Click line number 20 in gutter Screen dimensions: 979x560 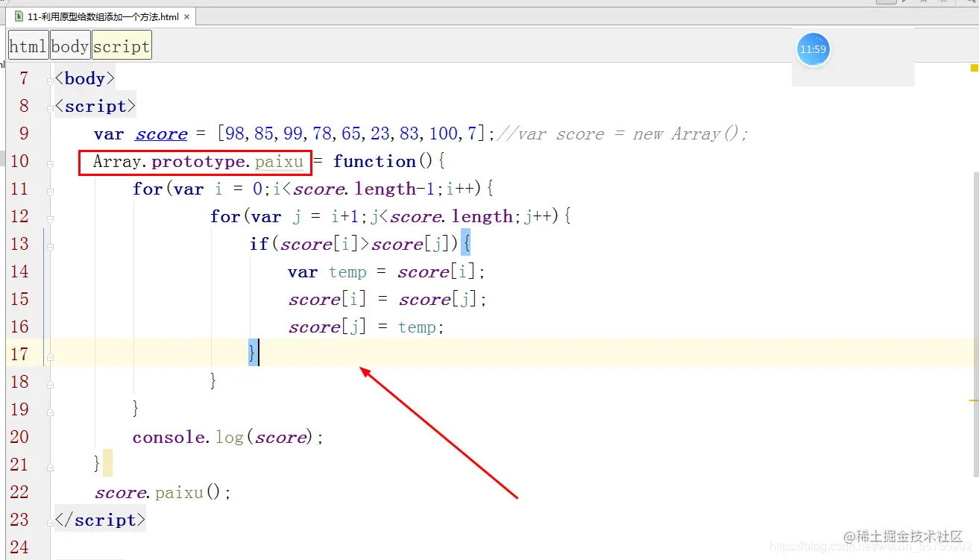20,437
